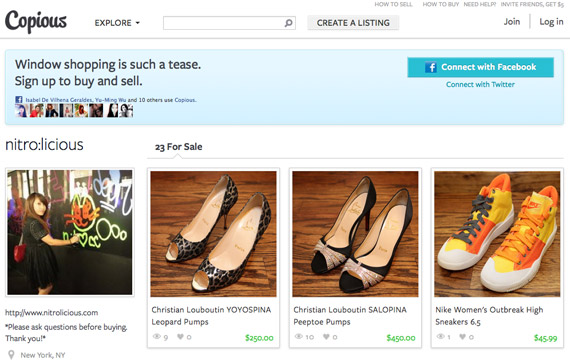570x364 pixels.
Task: Click the $450.00 price
Action: [x=401, y=338]
